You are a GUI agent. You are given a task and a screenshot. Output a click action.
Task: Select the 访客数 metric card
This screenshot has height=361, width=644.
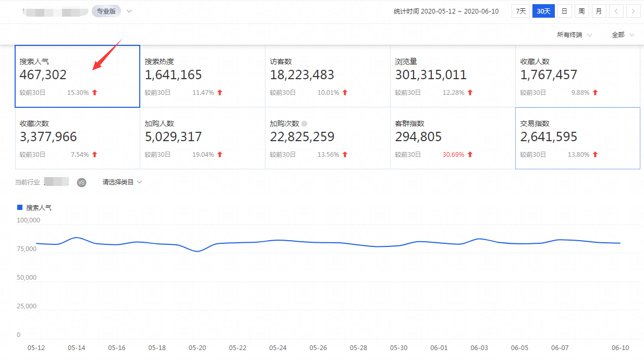pyautogui.click(x=327, y=76)
